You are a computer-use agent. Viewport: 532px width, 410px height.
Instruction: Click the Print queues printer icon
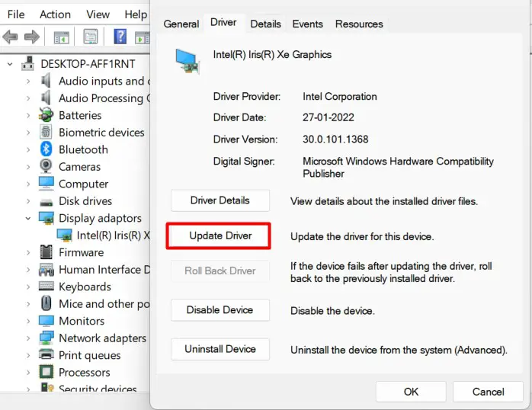point(46,354)
